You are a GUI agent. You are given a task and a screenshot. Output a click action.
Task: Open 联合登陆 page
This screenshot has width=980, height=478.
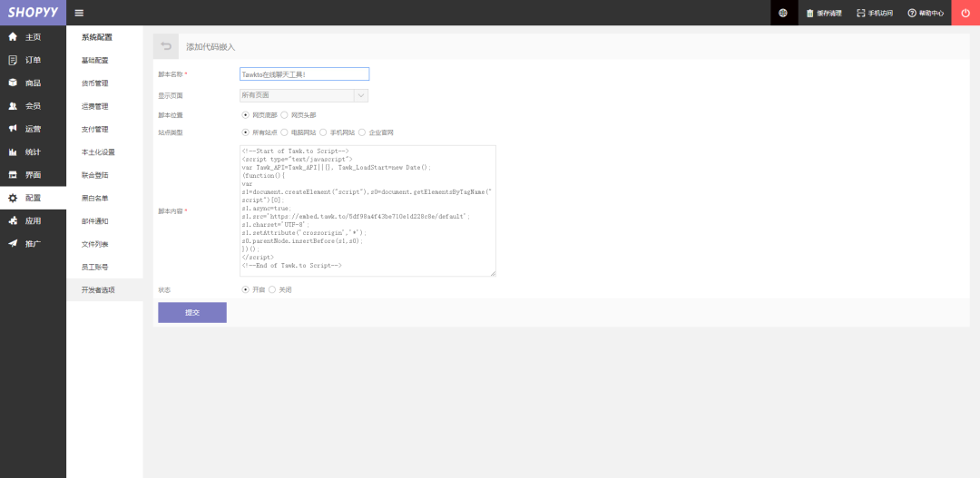95,175
